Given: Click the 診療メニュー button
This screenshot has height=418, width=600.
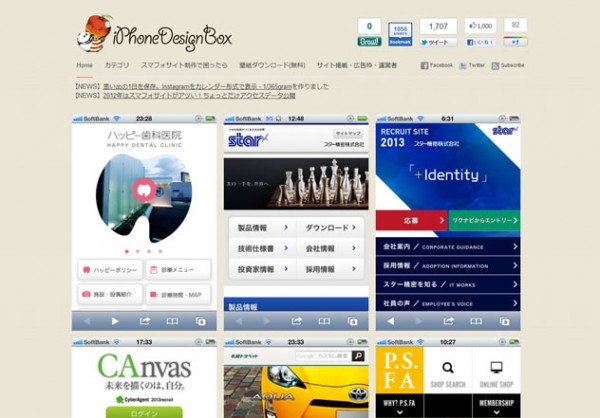Looking at the screenshot, I should 178,270.
